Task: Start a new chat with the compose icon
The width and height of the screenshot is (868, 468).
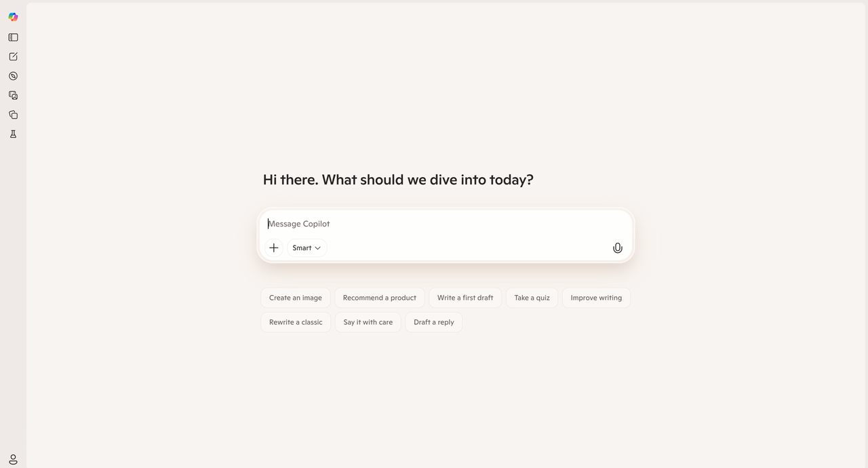Action: (x=13, y=56)
